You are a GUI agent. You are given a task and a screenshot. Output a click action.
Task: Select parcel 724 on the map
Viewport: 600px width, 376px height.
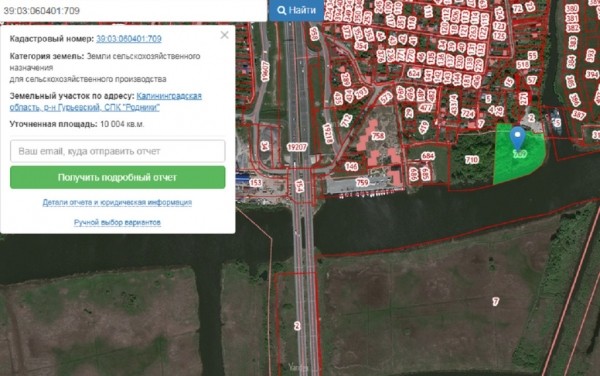468,114
